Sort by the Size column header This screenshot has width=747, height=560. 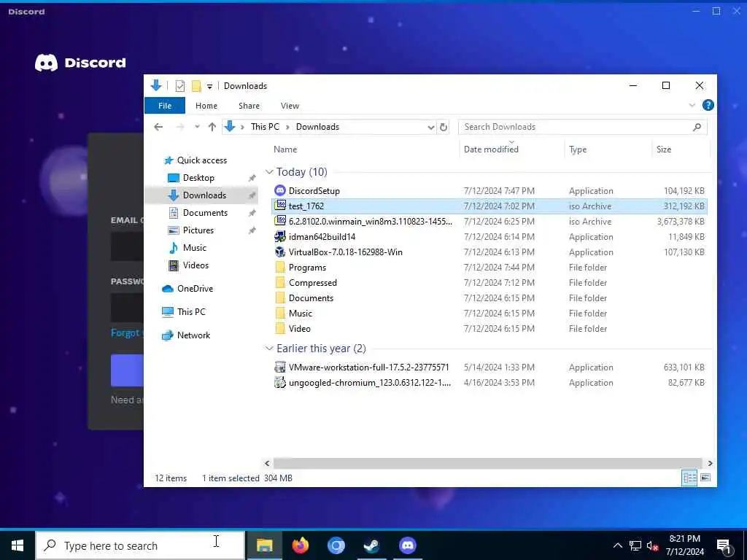point(664,149)
